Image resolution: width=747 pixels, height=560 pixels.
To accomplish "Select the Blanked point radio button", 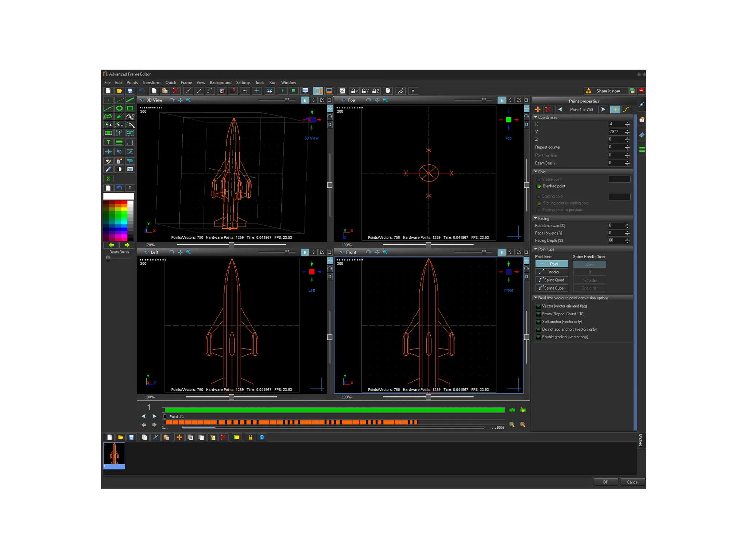I will click(539, 186).
